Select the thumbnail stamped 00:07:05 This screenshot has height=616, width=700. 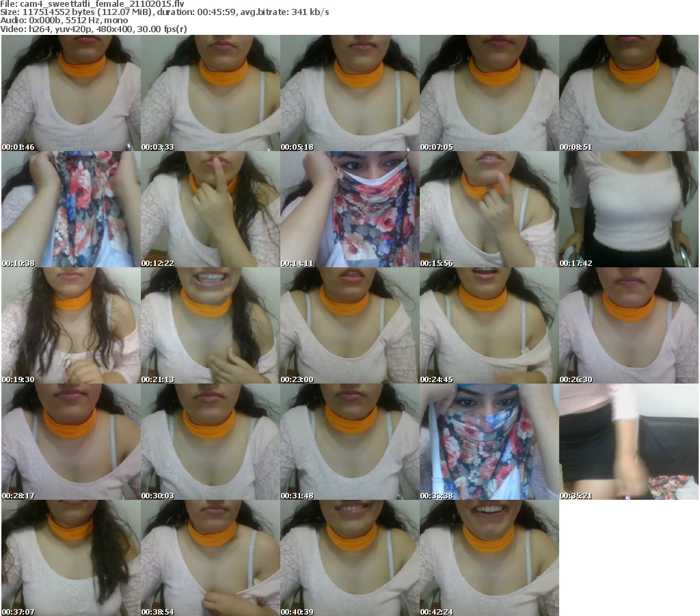[489, 93]
